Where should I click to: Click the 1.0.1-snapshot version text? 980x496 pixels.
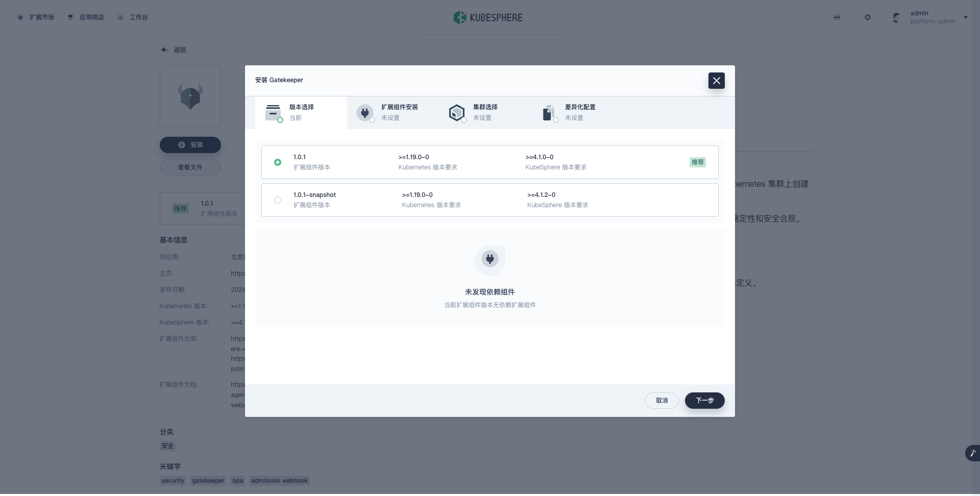(x=314, y=195)
